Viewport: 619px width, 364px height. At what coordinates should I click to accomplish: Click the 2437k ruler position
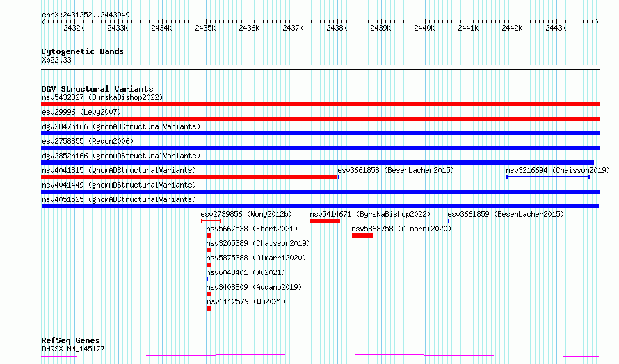[293, 28]
